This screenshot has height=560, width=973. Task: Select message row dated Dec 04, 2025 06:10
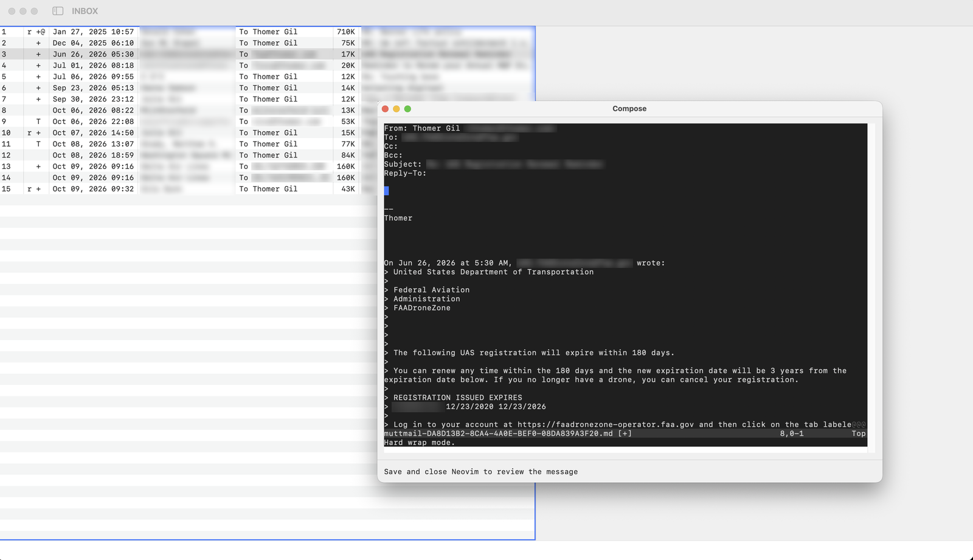pyautogui.click(x=268, y=43)
